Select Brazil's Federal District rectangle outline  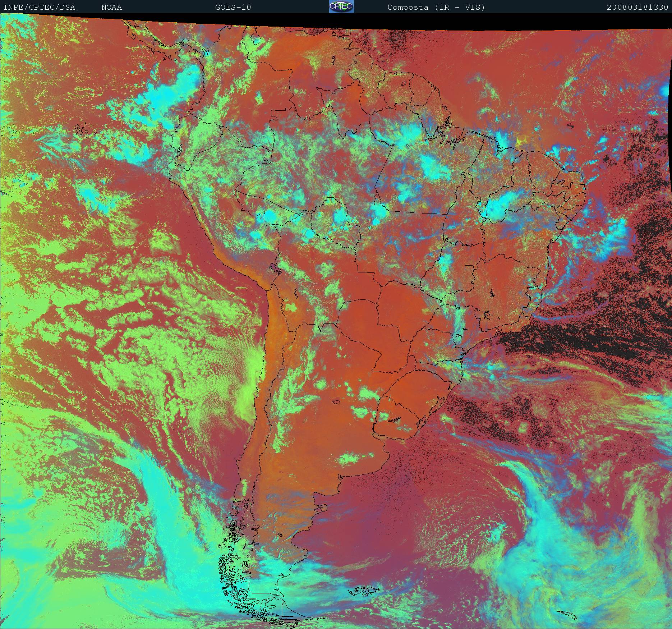[469, 267]
